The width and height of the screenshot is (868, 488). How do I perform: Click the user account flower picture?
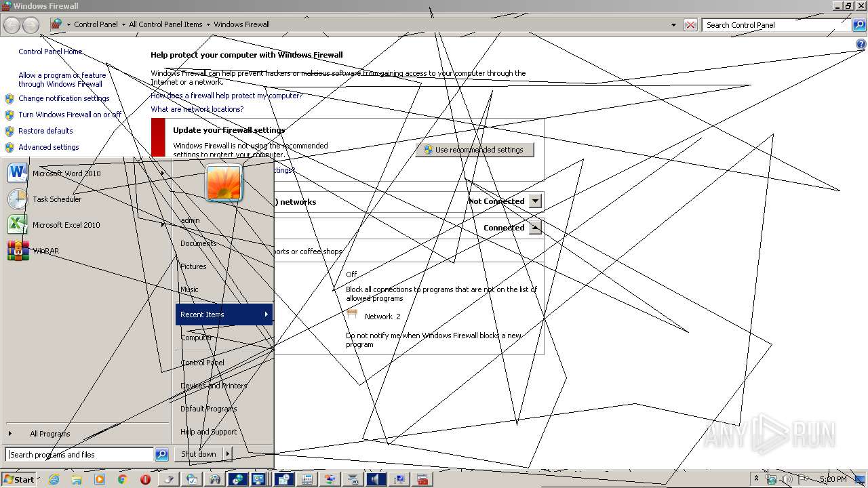coord(224,182)
